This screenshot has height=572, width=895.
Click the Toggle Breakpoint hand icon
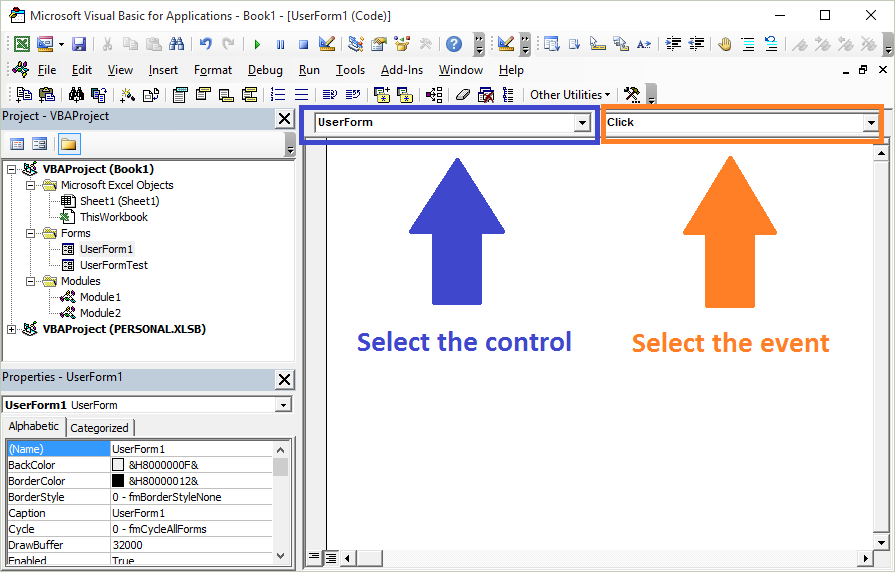point(724,44)
